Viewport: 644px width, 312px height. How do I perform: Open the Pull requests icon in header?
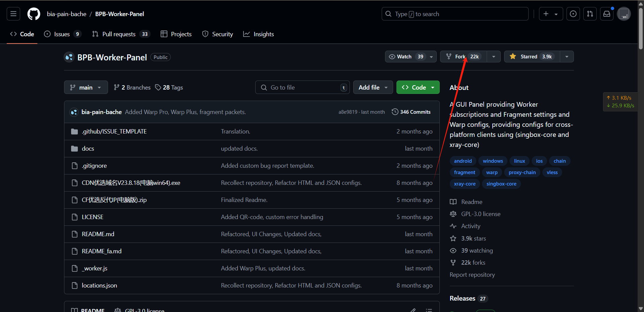(x=590, y=14)
